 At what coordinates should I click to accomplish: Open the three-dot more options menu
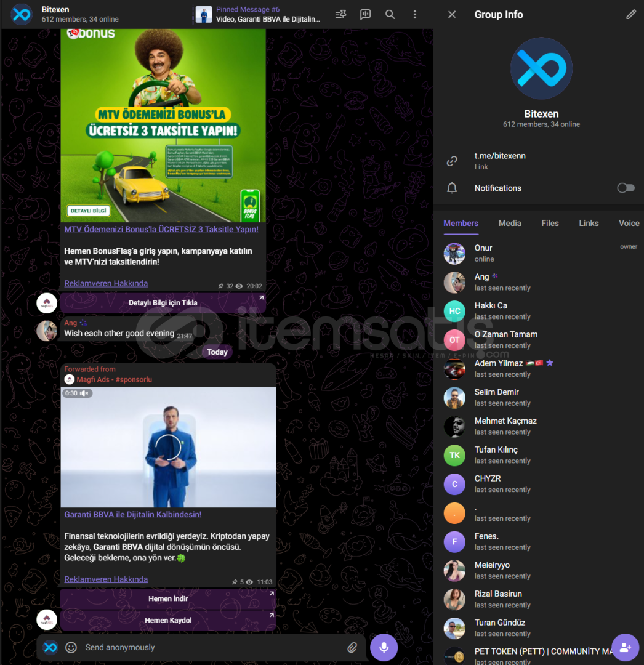coord(414,14)
